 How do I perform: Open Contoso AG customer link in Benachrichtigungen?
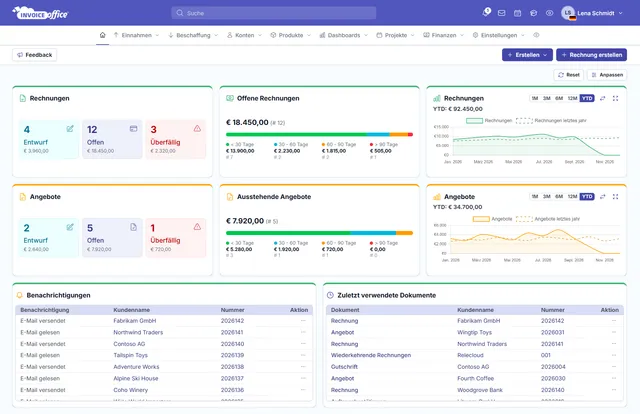[x=129, y=344]
